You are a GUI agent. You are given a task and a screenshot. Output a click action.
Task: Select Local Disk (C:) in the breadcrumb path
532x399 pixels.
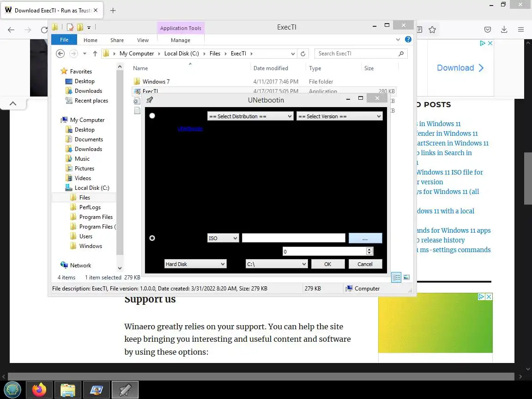[x=181, y=54]
